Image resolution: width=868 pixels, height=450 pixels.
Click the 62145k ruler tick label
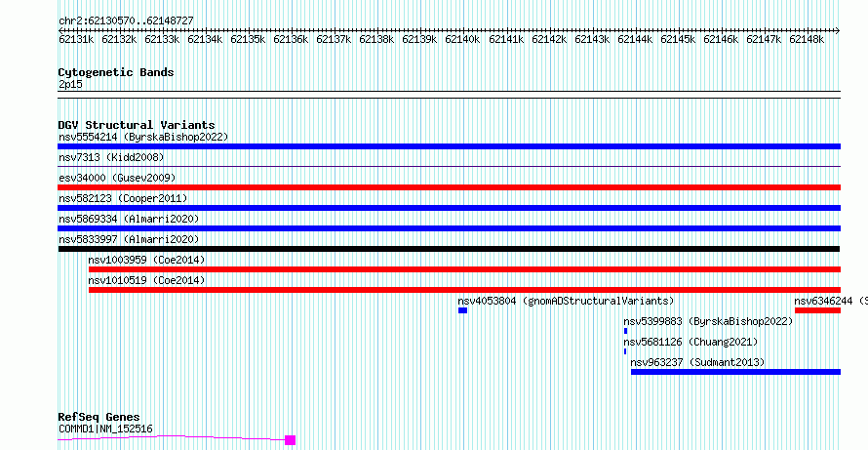point(678,40)
